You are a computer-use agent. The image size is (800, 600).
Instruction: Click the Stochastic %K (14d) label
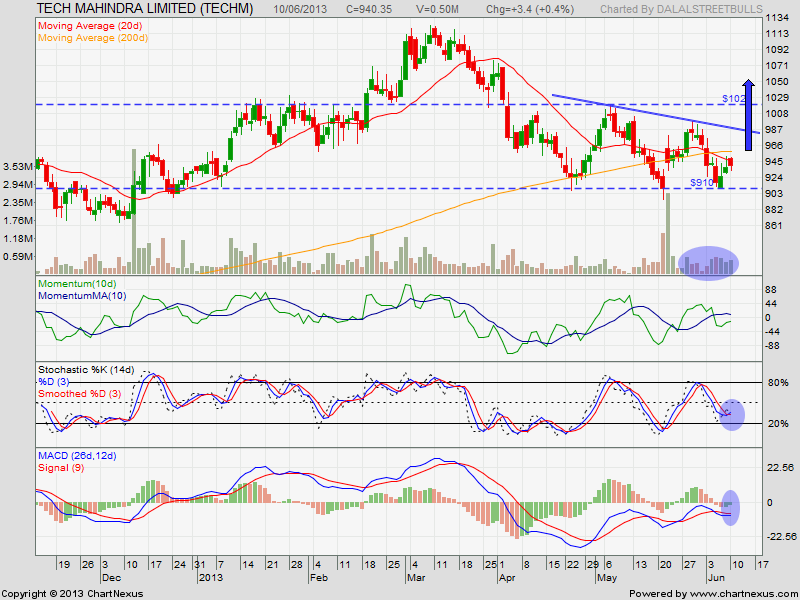click(86, 370)
